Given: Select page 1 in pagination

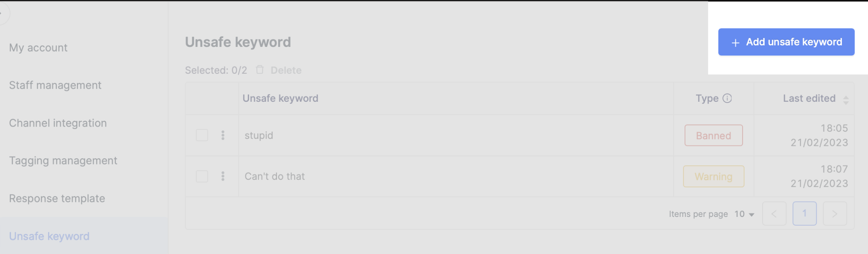Looking at the screenshot, I should [x=804, y=214].
